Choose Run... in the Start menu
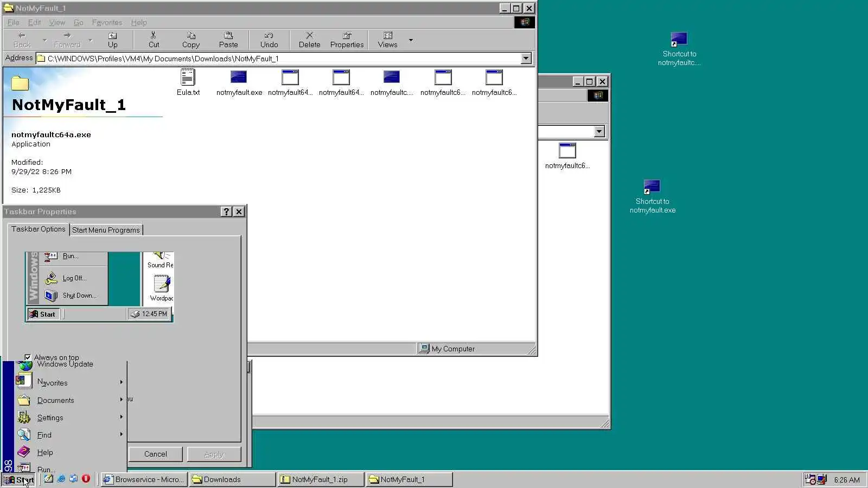Screen dimensions: 868x488 tap(71, 467)
